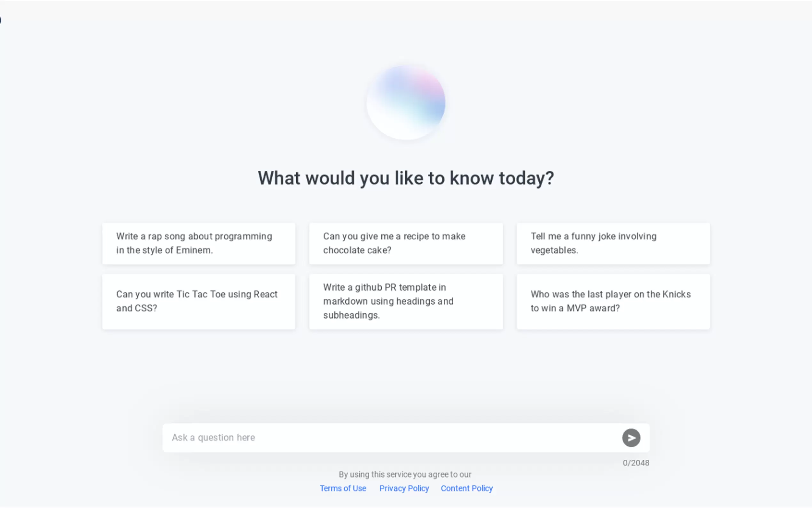Viewport: 812px width, 508px height.
Task: Choose the Eminem rap song suggestion
Action: pos(199,243)
